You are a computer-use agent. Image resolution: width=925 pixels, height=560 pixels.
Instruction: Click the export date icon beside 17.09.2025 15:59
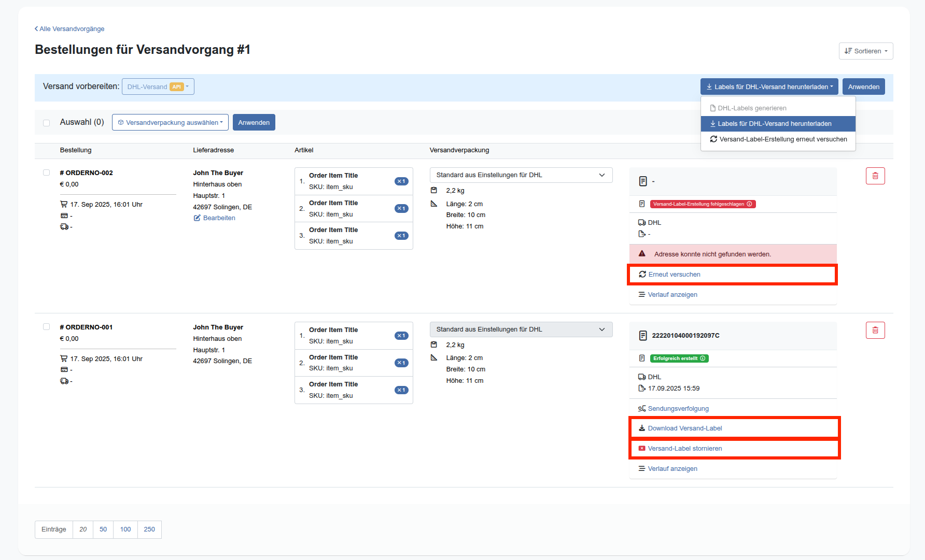click(x=642, y=389)
